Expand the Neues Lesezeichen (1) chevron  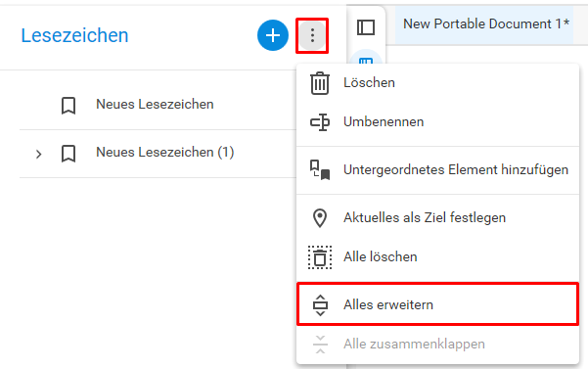pos(38,154)
